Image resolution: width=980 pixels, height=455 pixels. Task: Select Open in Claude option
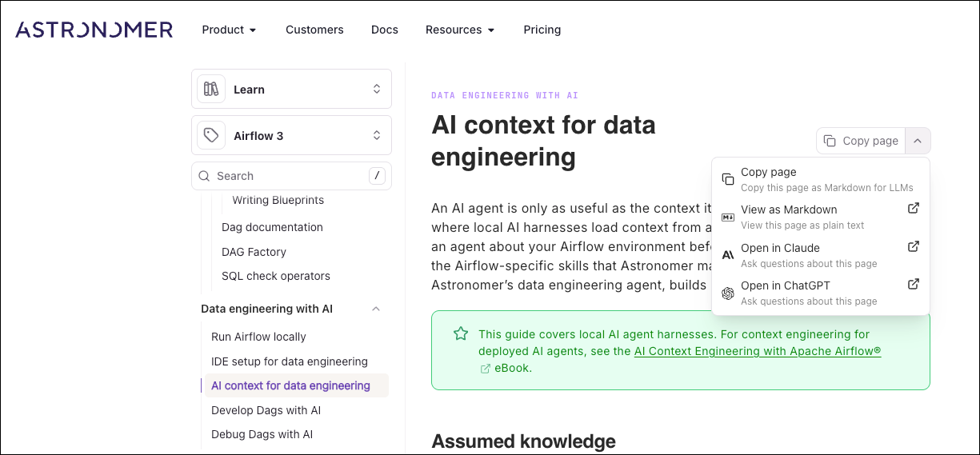[x=820, y=255]
